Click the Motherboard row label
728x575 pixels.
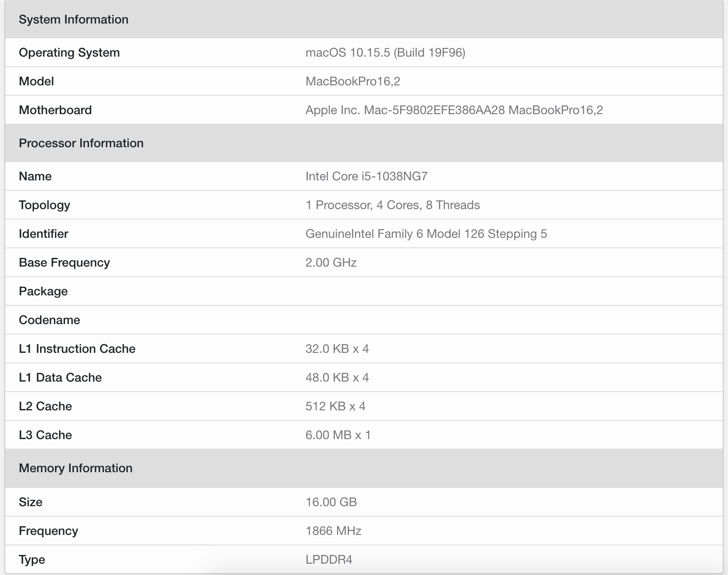click(x=55, y=110)
